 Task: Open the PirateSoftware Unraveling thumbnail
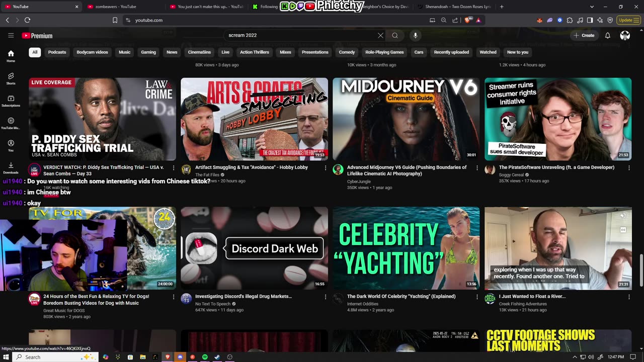point(558,119)
